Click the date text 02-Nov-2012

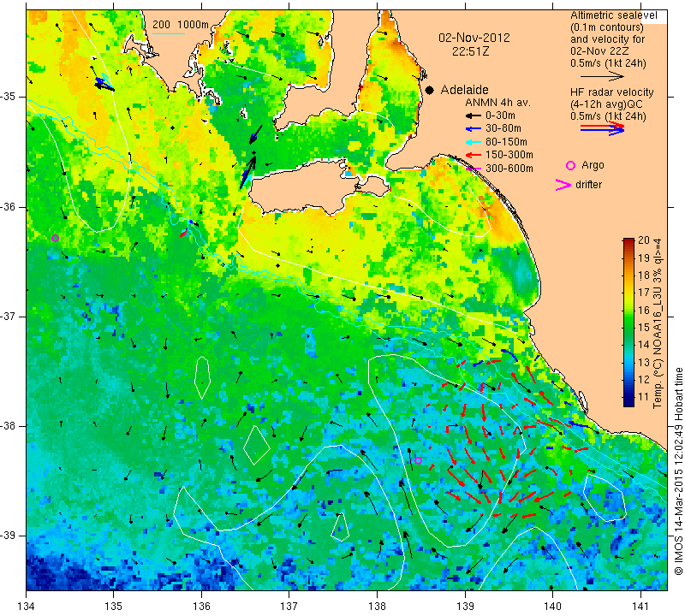474,38
